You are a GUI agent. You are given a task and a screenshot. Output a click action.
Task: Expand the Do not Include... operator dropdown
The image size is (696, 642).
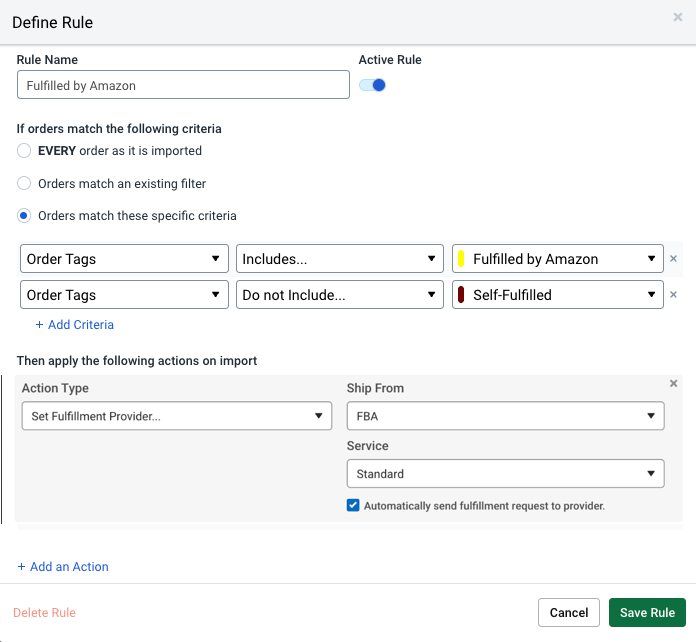coord(340,295)
